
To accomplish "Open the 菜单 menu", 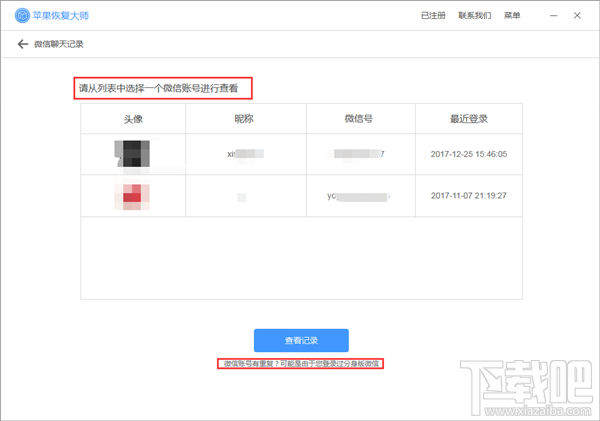I will pos(512,15).
